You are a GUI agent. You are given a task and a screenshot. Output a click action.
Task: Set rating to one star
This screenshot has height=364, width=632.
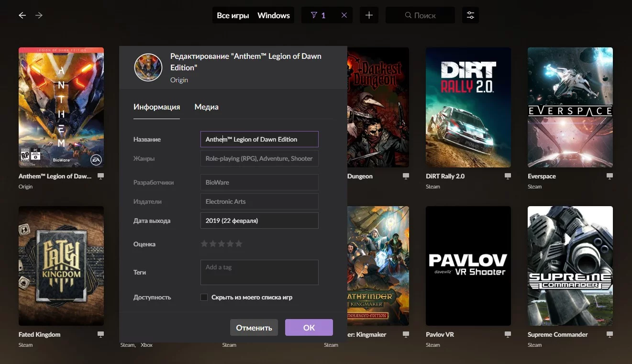(204, 244)
